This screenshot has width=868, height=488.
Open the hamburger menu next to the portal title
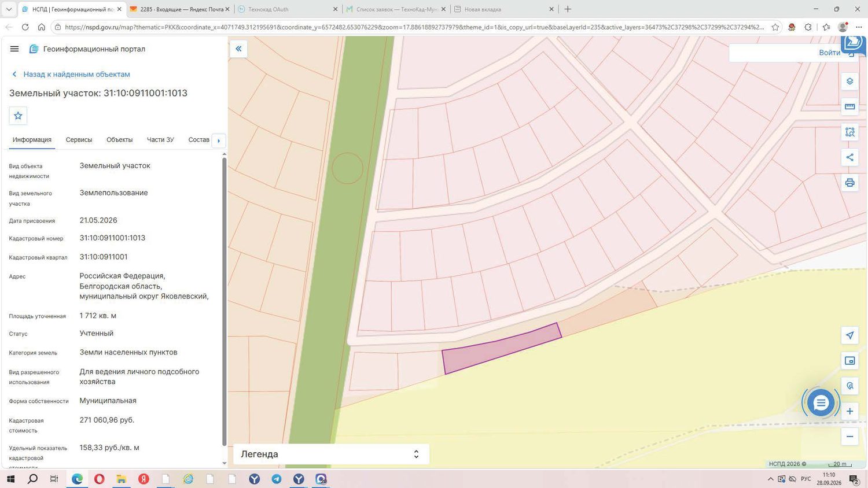click(14, 49)
